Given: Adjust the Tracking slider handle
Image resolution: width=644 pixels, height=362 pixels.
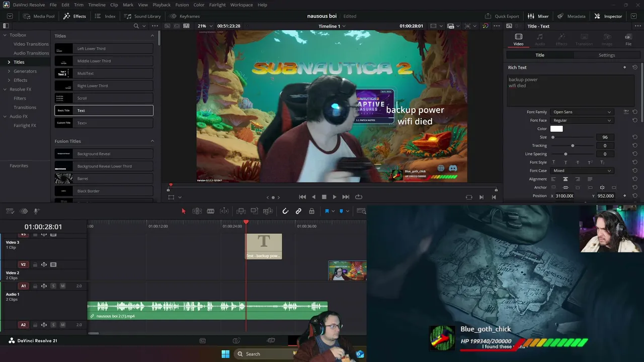Looking at the screenshot, I should (573, 146).
